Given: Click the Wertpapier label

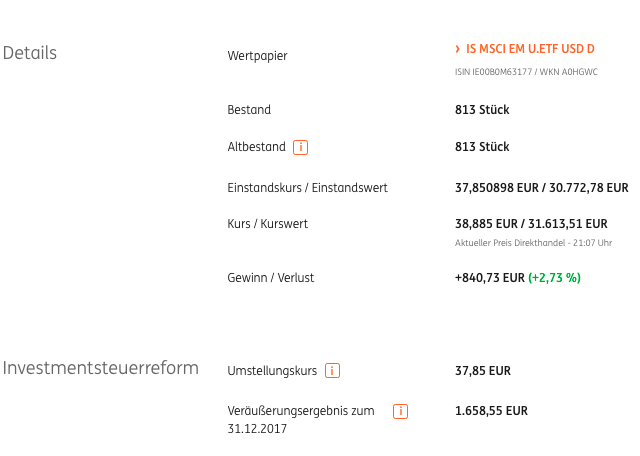Looking at the screenshot, I should (257, 56).
